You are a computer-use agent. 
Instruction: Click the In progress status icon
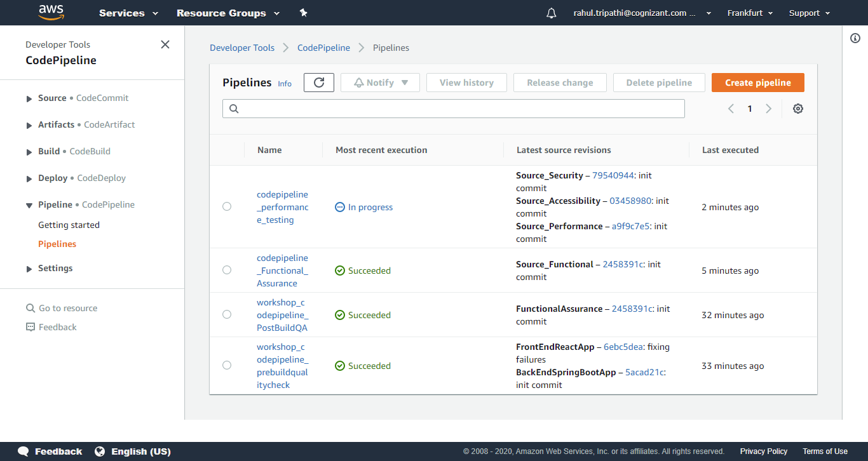(340, 207)
